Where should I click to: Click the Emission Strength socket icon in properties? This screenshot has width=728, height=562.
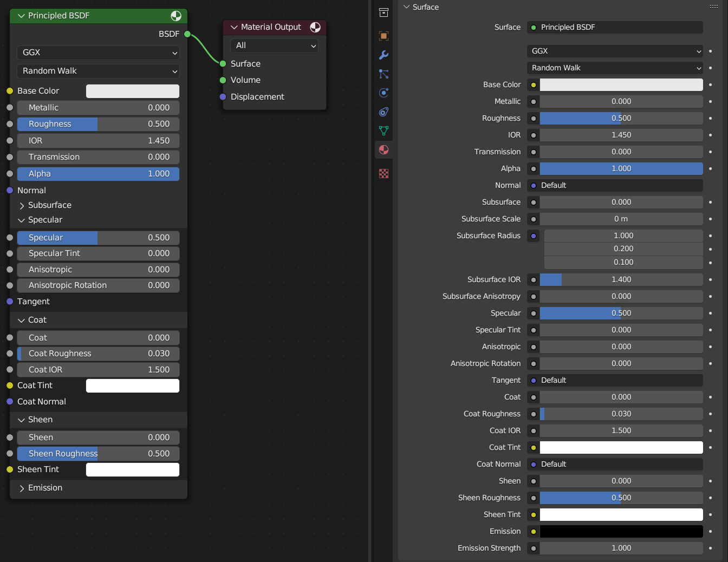[x=534, y=548]
